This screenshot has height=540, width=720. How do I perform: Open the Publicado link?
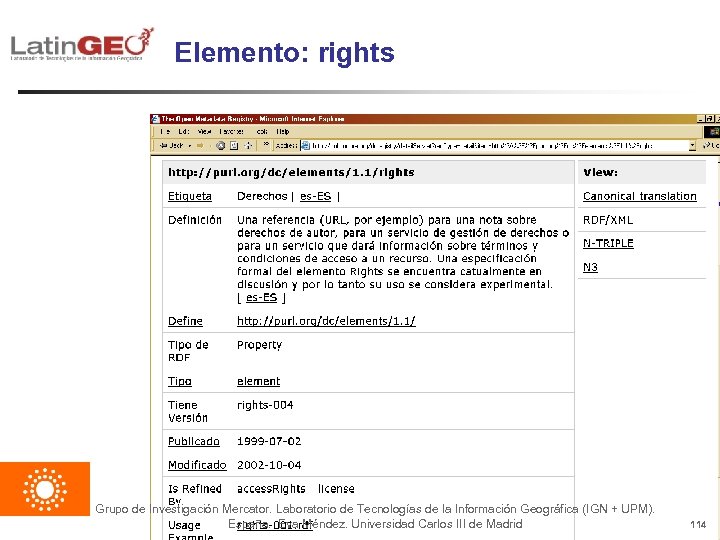(193, 441)
